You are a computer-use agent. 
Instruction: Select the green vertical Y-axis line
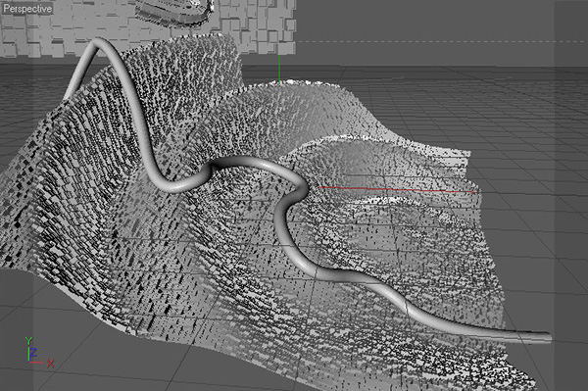279,70
